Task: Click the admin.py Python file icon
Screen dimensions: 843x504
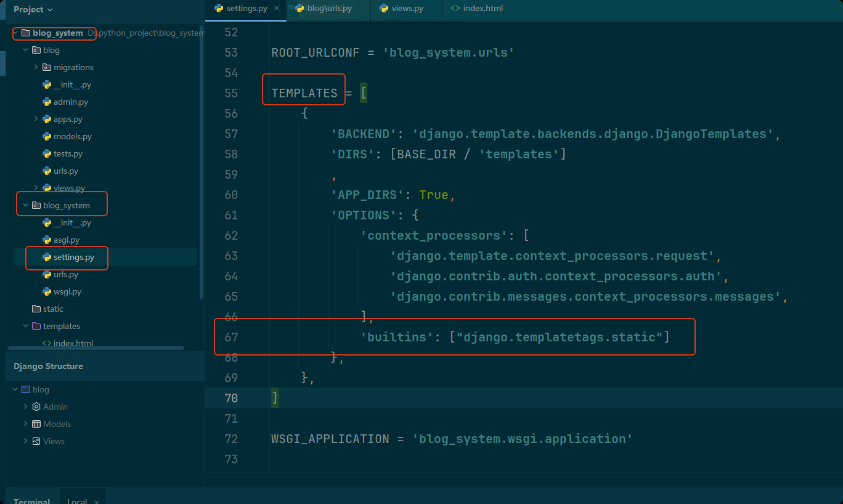Action: 47,102
